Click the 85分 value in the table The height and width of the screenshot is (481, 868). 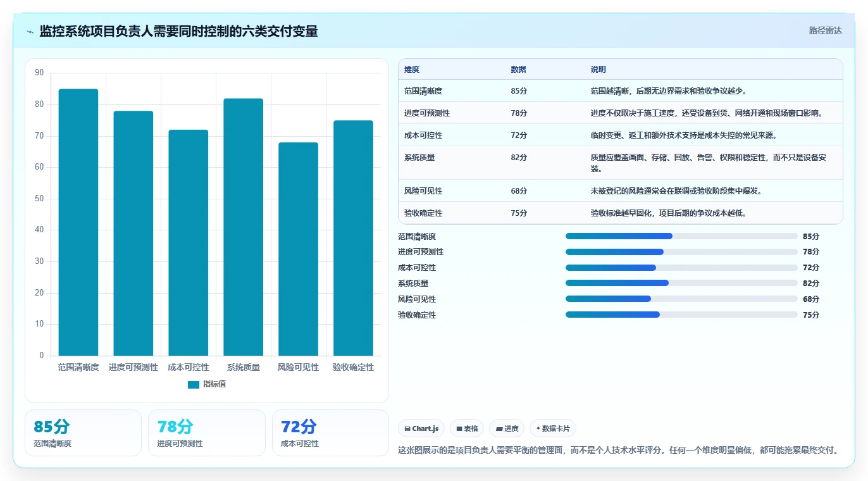pyautogui.click(x=519, y=91)
